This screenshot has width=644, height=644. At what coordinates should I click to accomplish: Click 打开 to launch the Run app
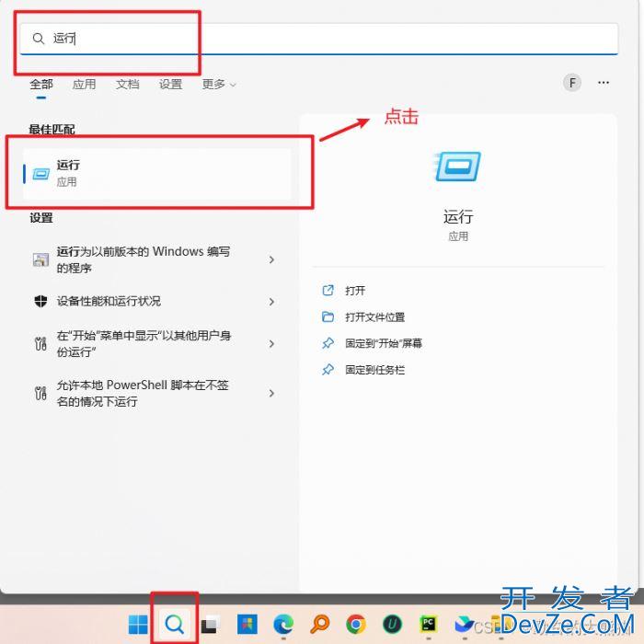(x=355, y=291)
